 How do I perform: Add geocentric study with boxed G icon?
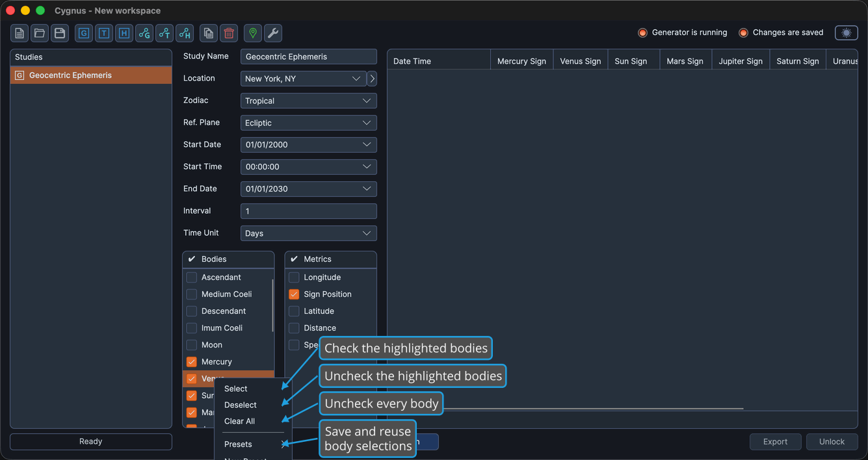click(84, 33)
